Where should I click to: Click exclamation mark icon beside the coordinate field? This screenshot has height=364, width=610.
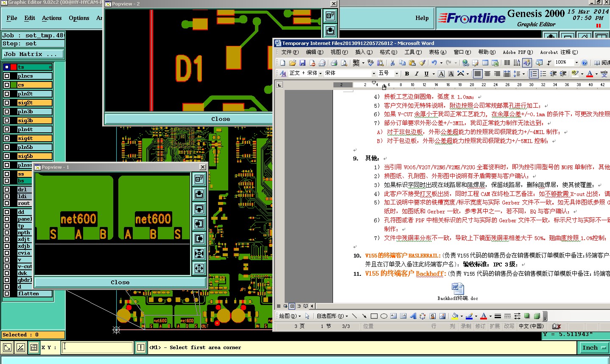pyautogui.click(x=141, y=347)
